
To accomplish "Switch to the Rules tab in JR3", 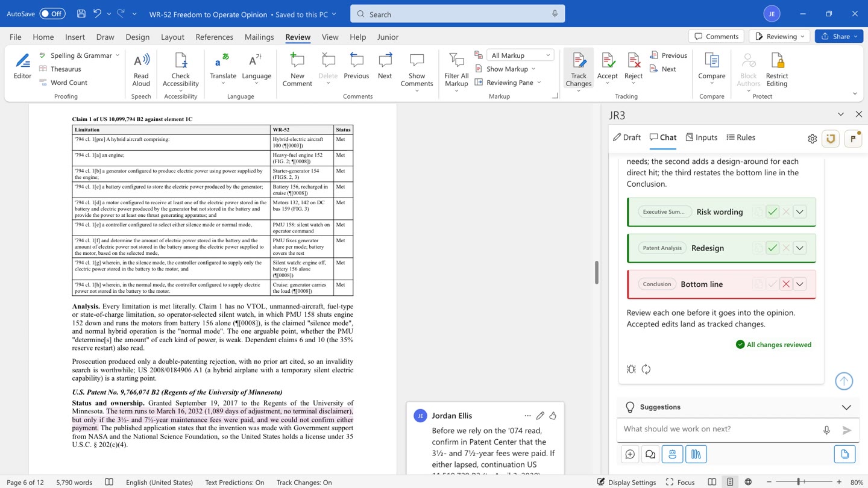I will click(741, 137).
